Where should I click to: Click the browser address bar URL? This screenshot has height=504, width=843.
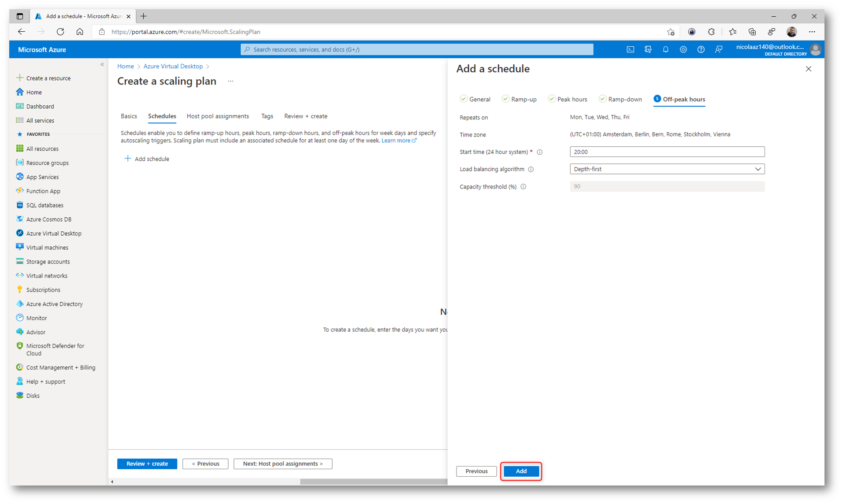(x=186, y=32)
